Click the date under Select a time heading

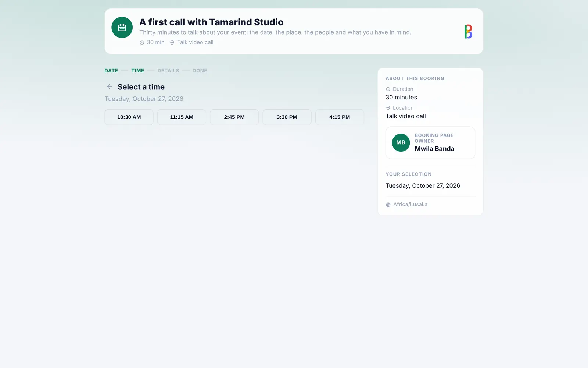[144, 99]
